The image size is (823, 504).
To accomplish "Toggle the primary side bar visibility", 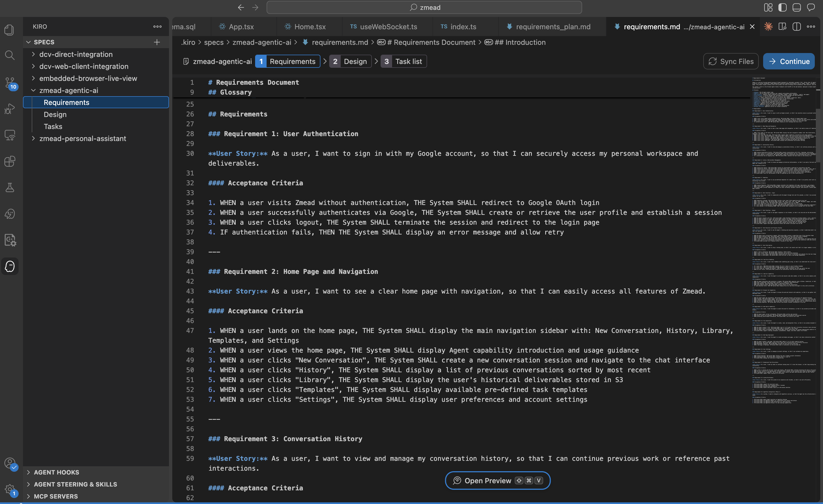I will [x=783, y=7].
